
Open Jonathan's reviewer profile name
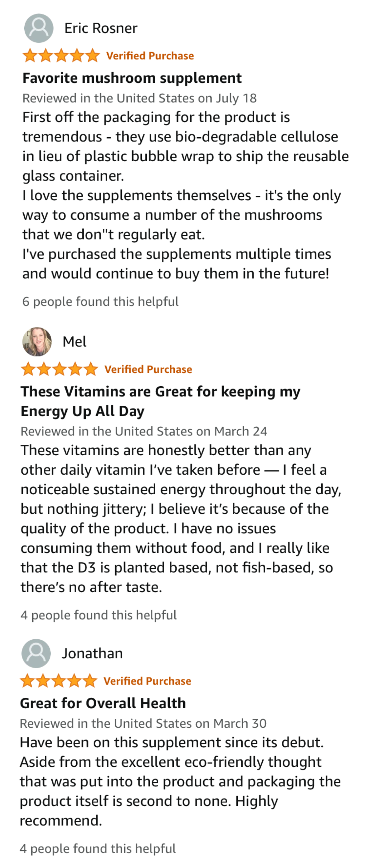(x=92, y=653)
